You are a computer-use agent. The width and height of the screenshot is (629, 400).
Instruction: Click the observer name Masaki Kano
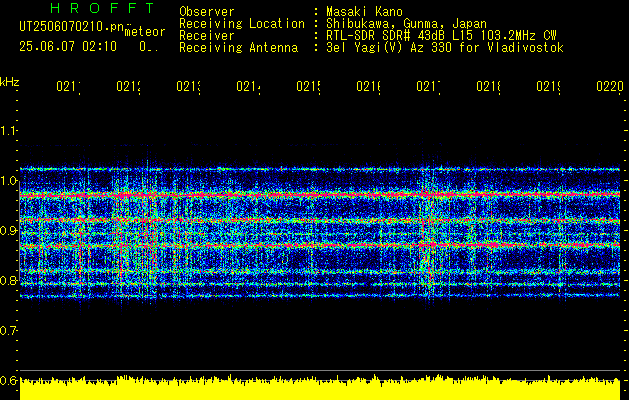click(364, 11)
